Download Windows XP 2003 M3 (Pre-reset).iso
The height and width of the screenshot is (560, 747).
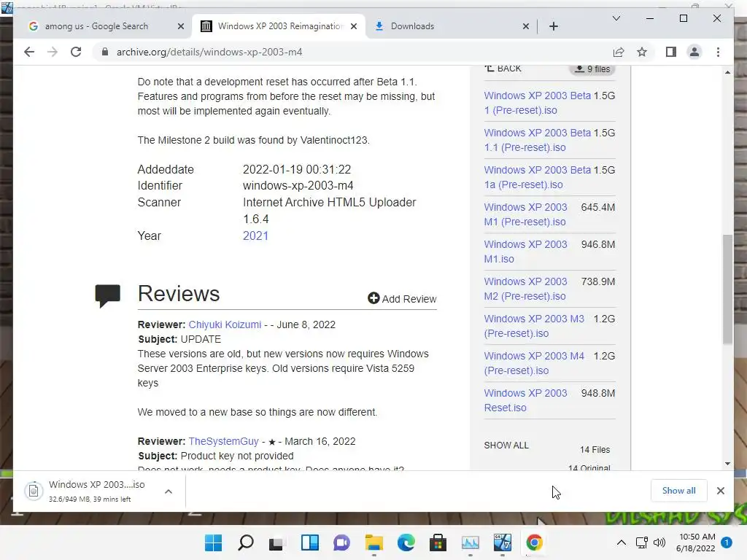534,326
